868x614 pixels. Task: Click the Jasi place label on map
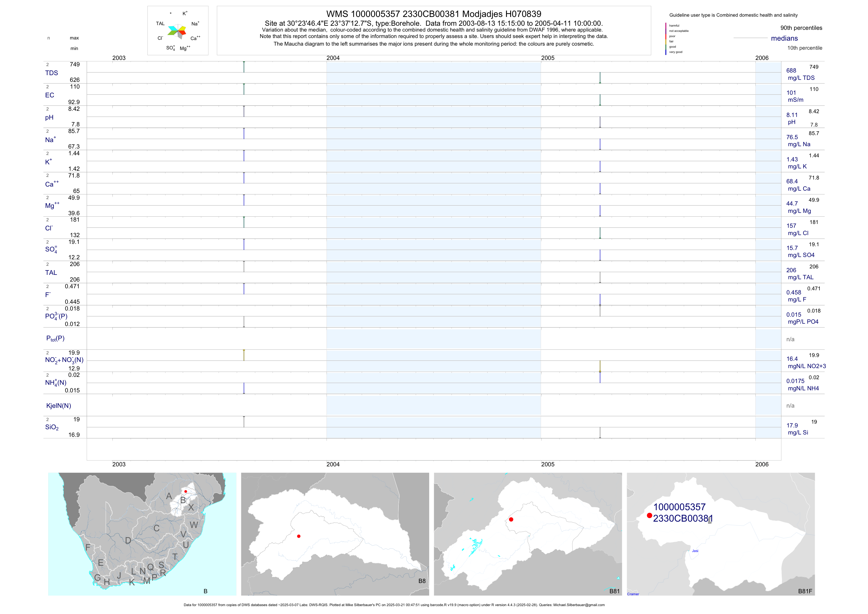[695, 551]
